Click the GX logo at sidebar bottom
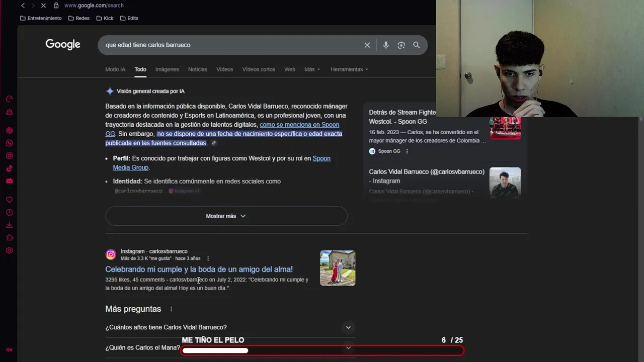644x362 pixels. (9, 350)
